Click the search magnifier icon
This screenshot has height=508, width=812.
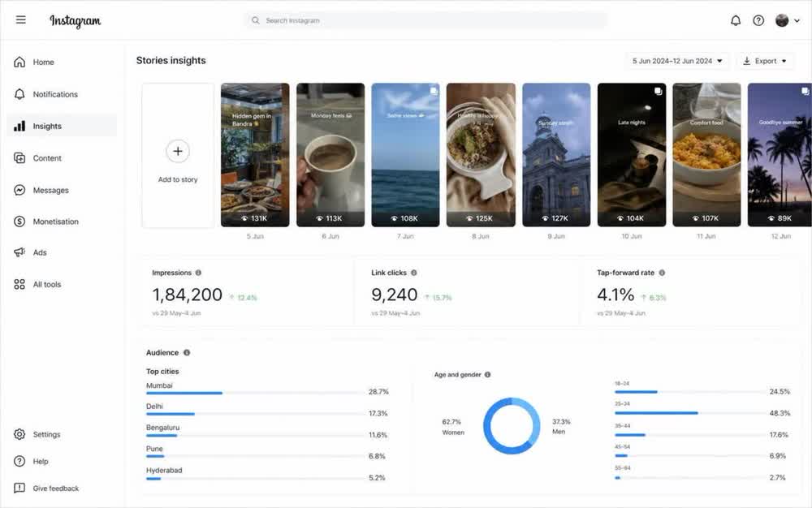point(255,20)
